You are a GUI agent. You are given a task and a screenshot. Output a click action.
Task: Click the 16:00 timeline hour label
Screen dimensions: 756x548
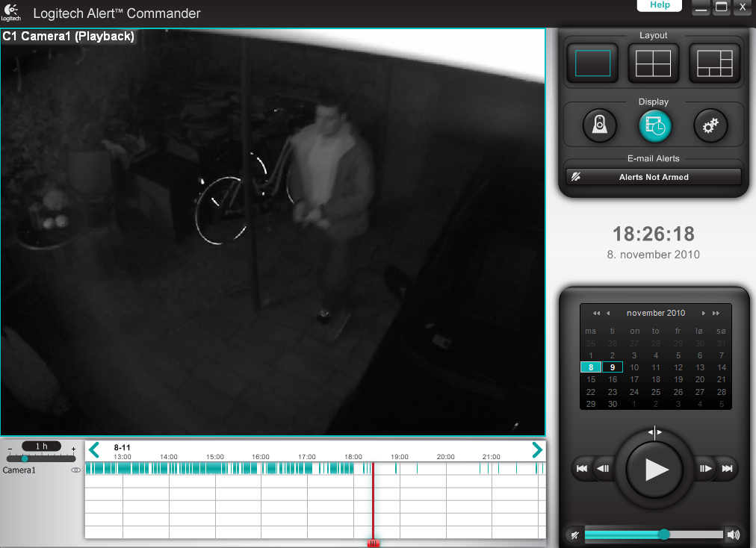pyautogui.click(x=261, y=457)
